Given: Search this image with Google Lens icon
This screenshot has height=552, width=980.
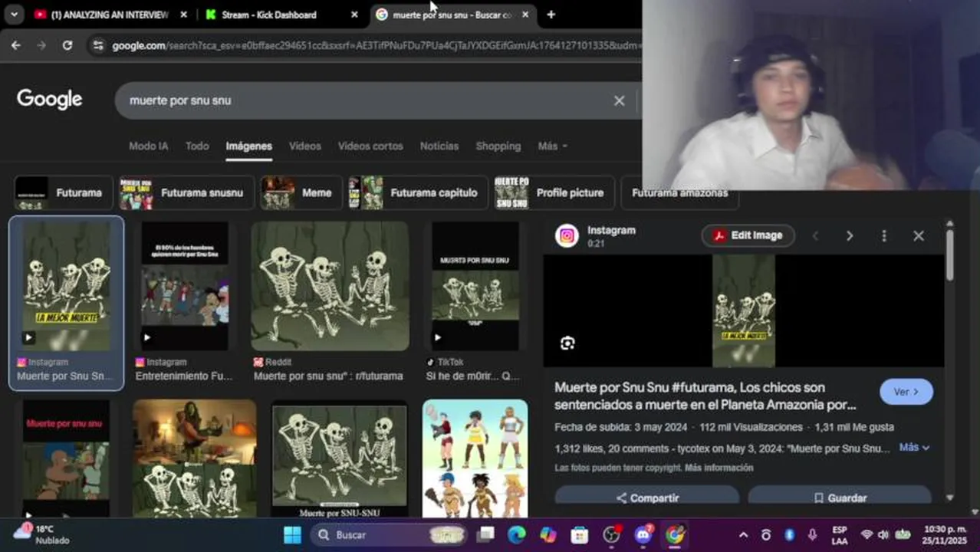Looking at the screenshot, I should pos(567,343).
